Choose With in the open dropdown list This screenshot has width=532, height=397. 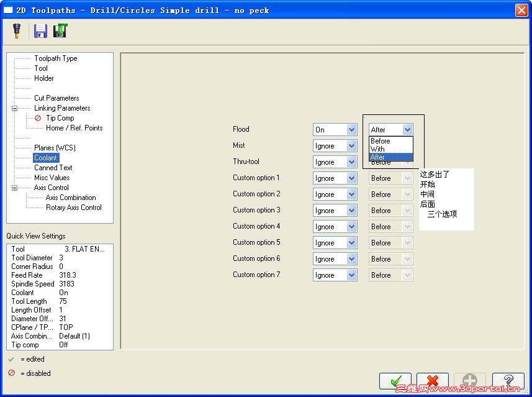[391, 149]
